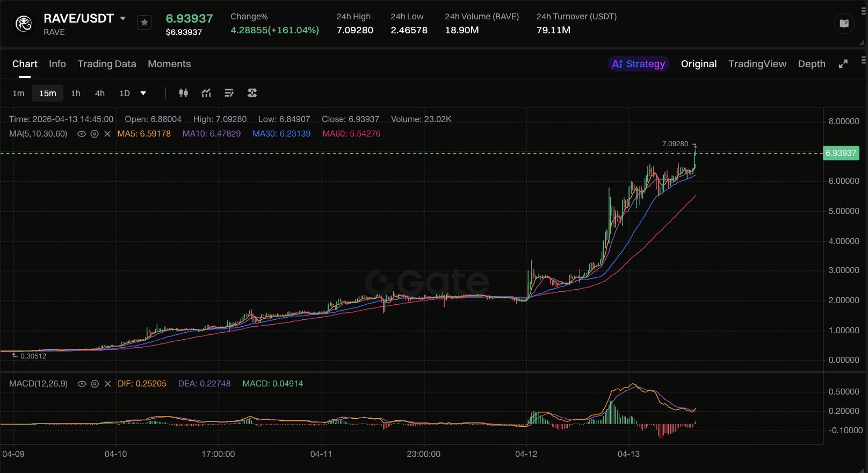Viewport: 868px width, 473px height.
Task: Click the change value 4.28855(+161.04%)
Action: pos(274,30)
